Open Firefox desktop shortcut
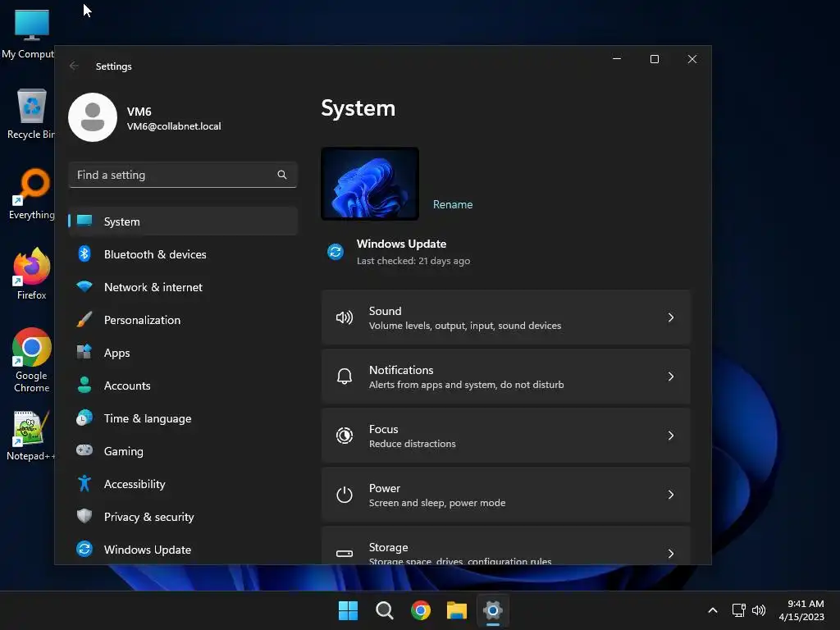 click(x=32, y=274)
